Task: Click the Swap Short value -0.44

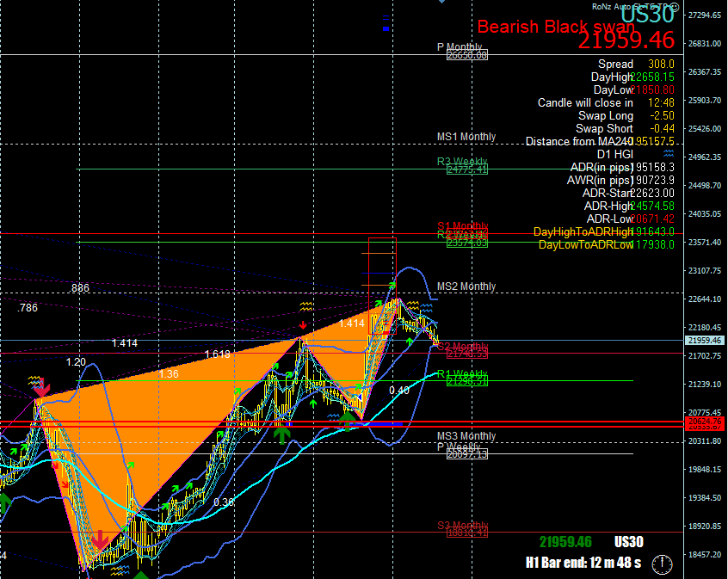Action: coord(662,128)
